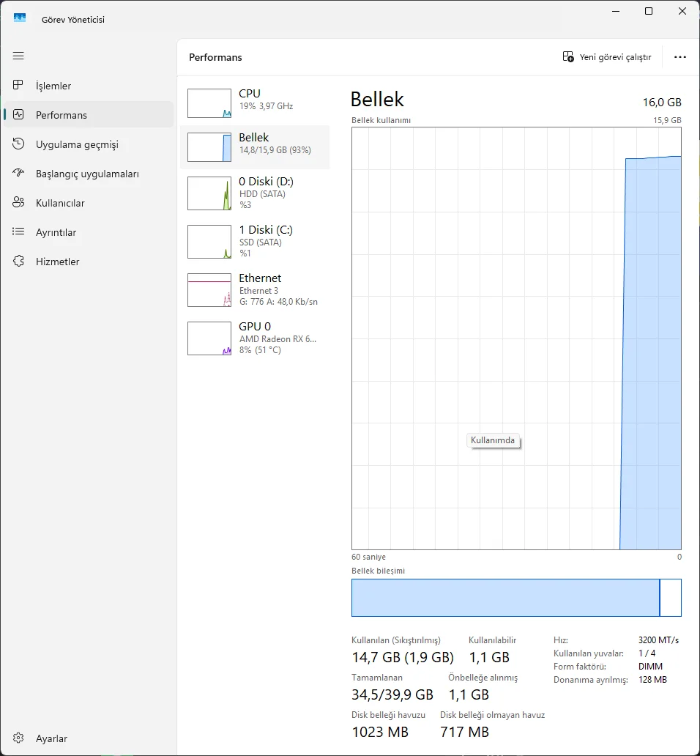Go to İşlemler page
This screenshot has width=700, height=756.
coord(89,86)
